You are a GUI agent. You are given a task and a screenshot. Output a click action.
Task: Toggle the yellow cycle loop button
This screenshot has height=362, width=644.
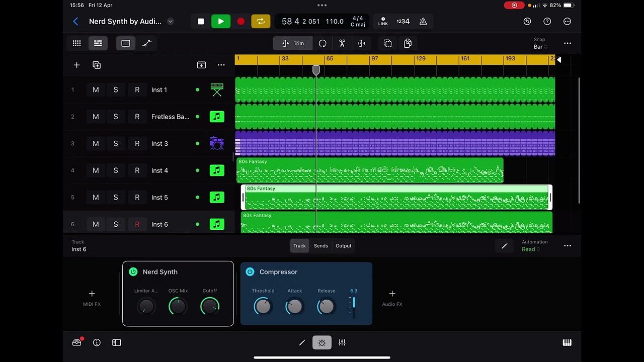coord(261,22)
